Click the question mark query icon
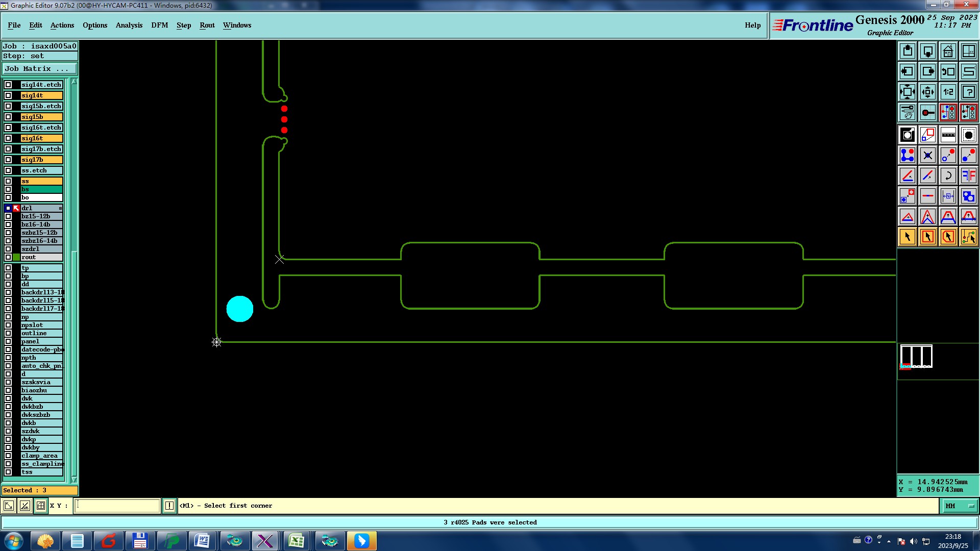 968,92
